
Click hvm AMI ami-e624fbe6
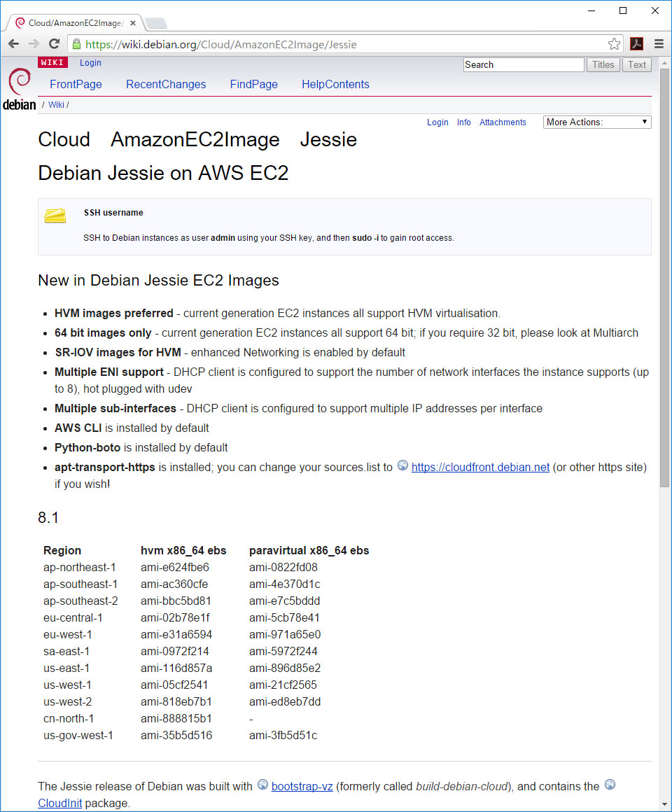[x=175, y=567]
